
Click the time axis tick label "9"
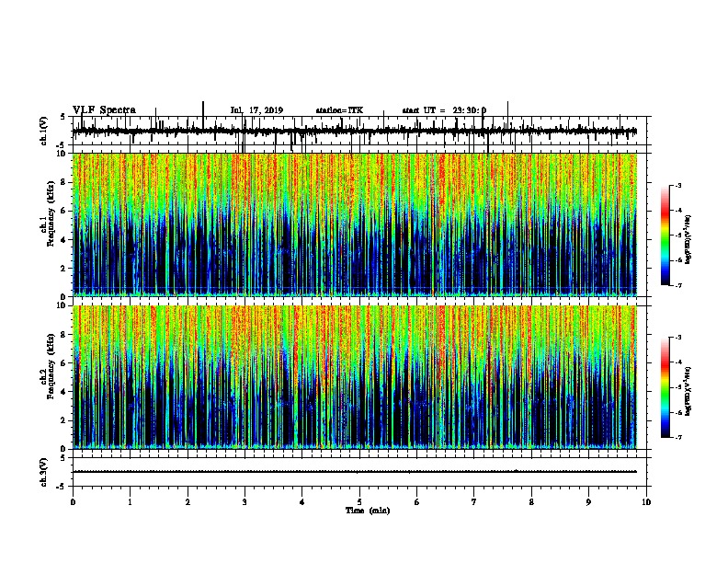point(588,502)
